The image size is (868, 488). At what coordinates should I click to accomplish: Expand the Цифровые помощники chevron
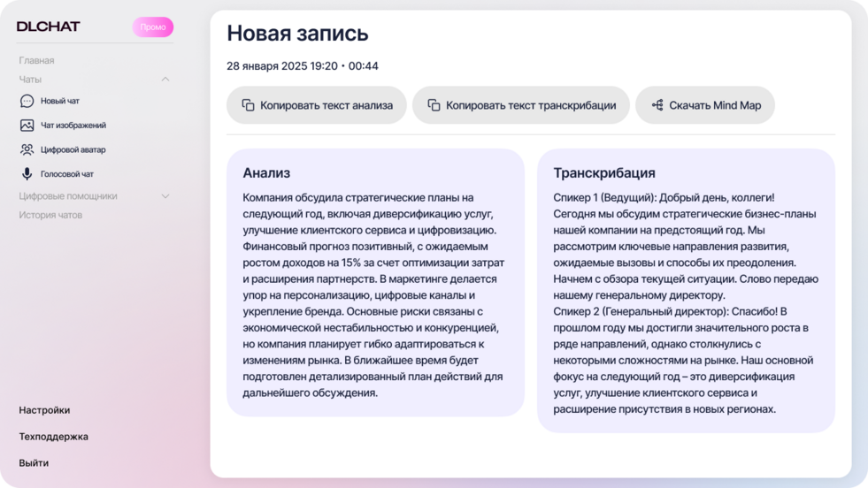165,196
